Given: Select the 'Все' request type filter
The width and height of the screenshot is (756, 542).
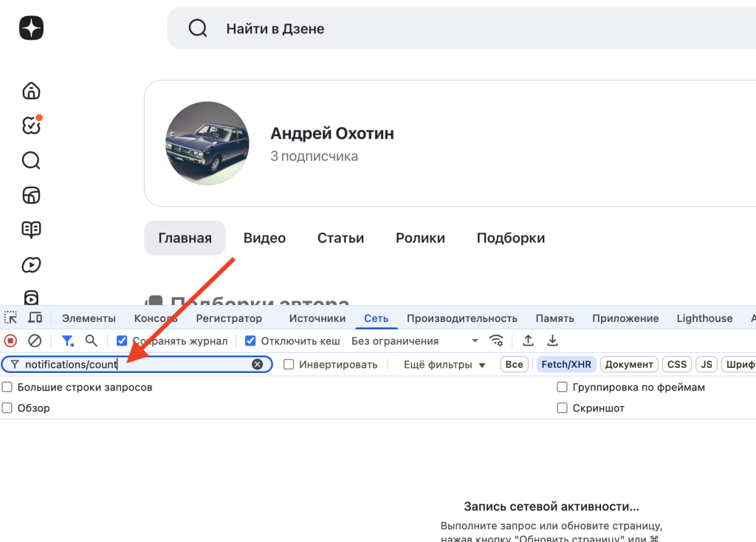Looking at the screenshot, I should pyautogui.click(x=515, y=365).
